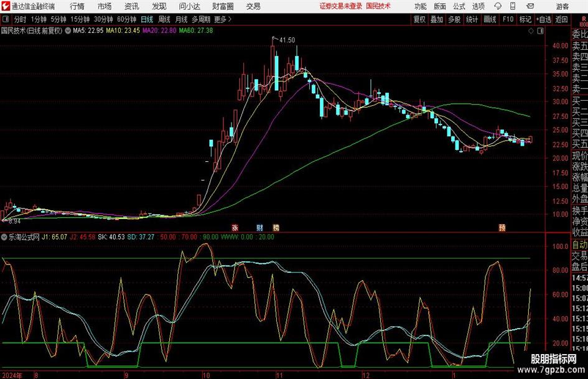Open the customer service headset icon
This screenshot has height=379, width=588.
[x=498, y=6]
